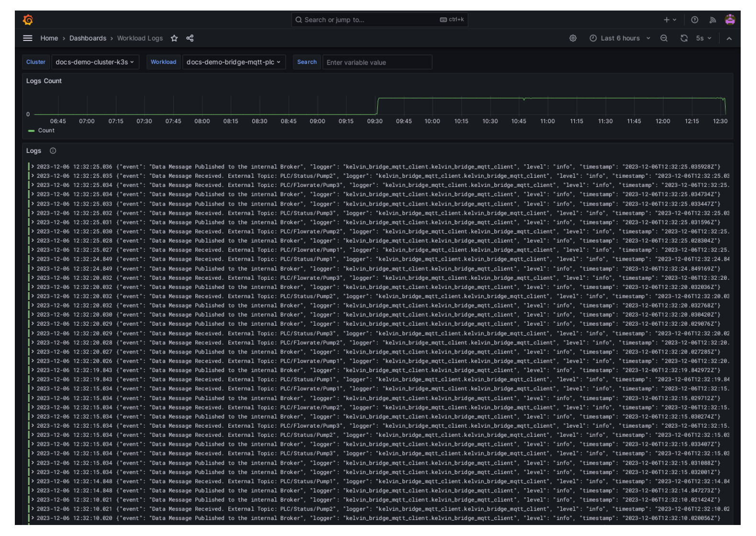Share the dashboard via share icon

click(190, 38)
